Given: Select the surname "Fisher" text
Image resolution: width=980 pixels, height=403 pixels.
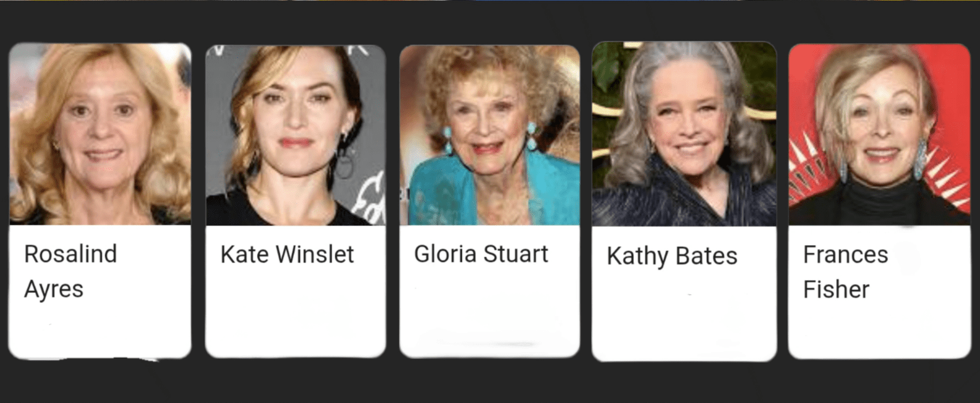Looking at the screenshot, I should (836, 290).
